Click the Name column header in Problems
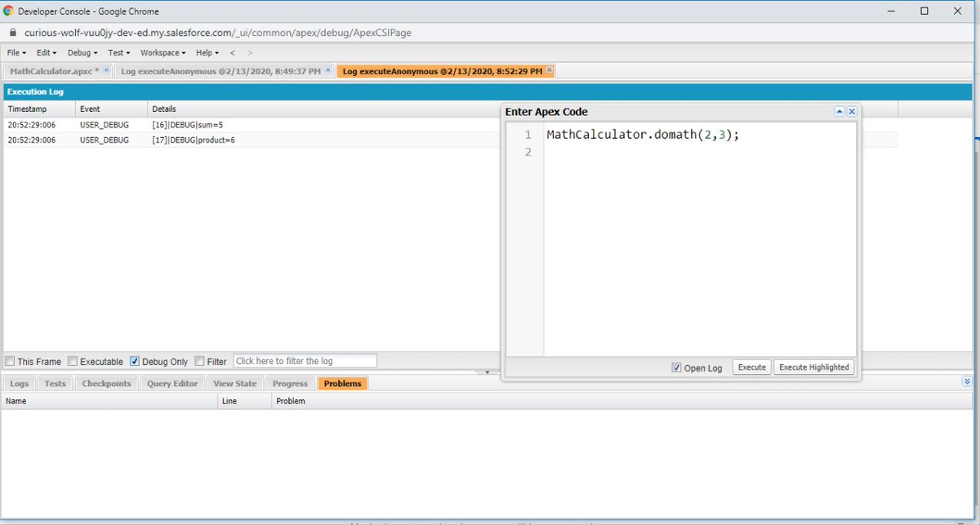980x525 pixels. 109,401
